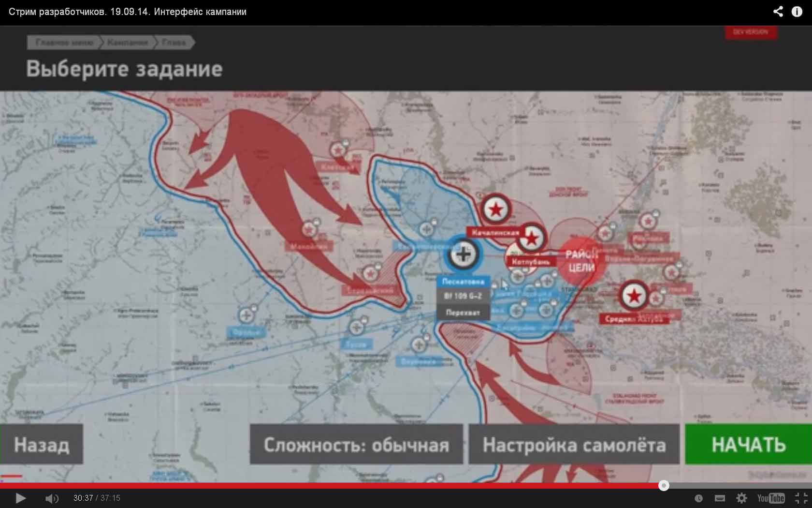The image size is (812, 508).
Task: Click the red star airfield above Средняя Ахтуба
Action: point(634,296)
